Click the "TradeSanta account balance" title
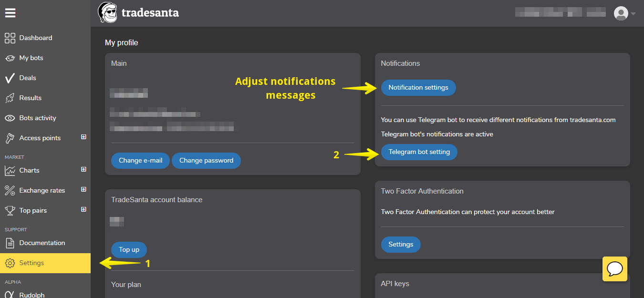The width and height of the screenshot is (644, 298). pos(156,200)
